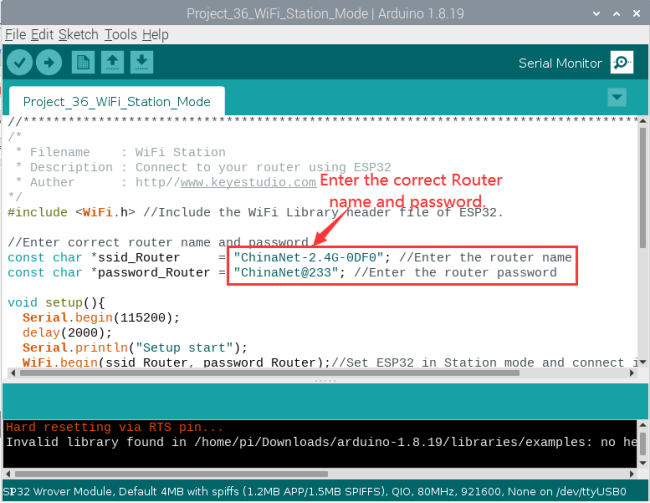Viewport: 650px width, 503px height.
Task: Click the "Description" comment line
Action: point(203,167)
